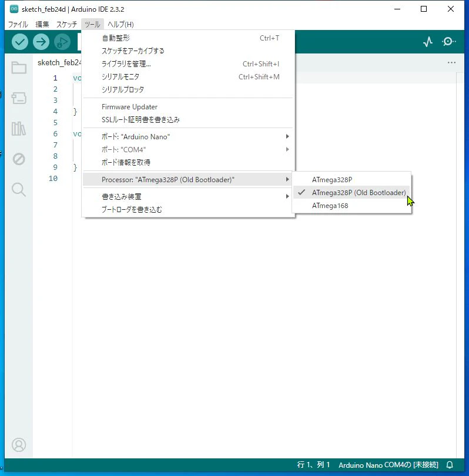Screen dimensions: 469x476
Task: Open the ファイル menu
Action: [x=18, y=24]
